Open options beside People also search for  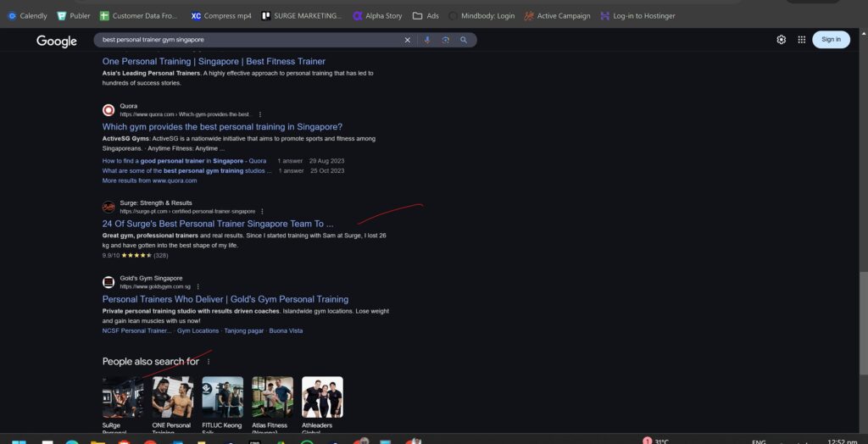pyautogui.click(x=209, y=362)
